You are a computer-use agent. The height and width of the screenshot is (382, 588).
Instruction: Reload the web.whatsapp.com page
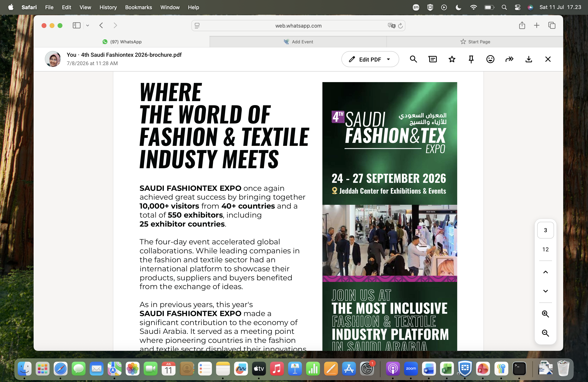400,26
